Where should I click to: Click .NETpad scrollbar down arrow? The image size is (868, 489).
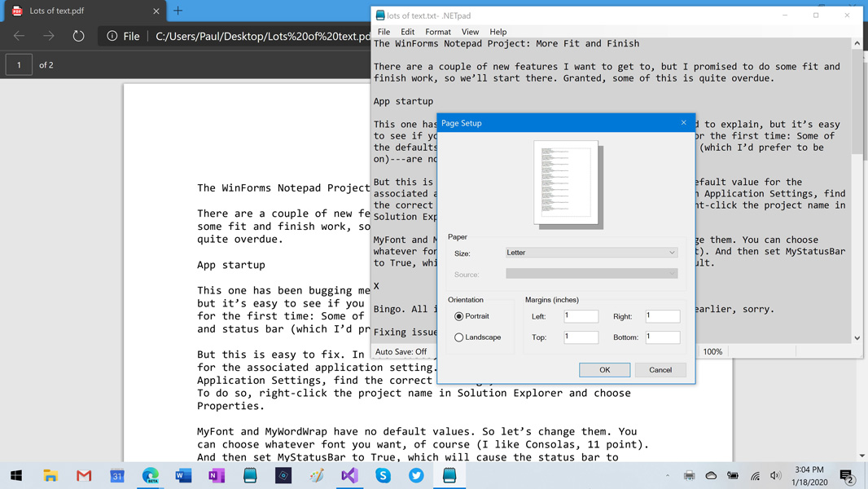pos(857,337)
